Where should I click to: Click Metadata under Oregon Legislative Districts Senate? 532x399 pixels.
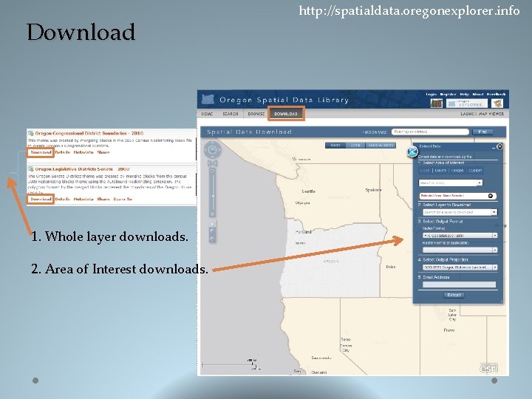tap(83, 199)
